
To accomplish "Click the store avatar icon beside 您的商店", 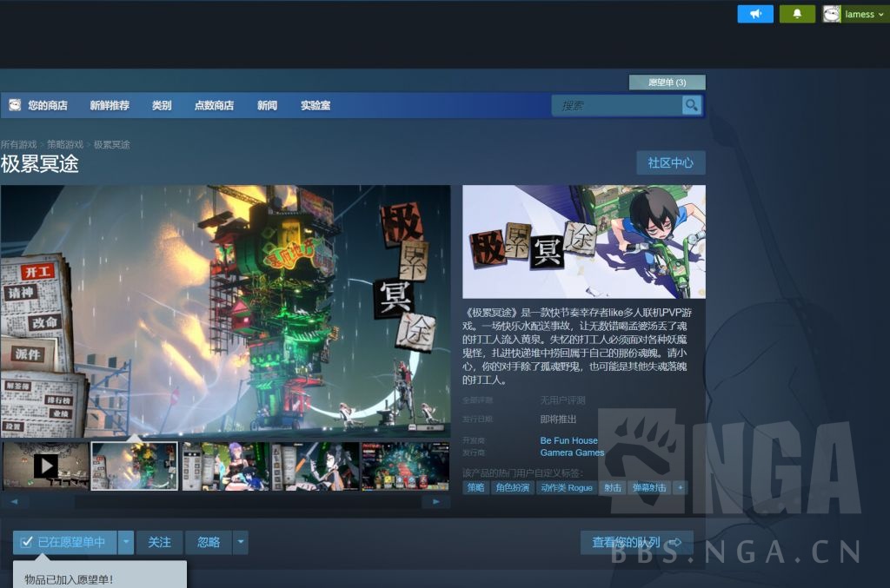I will [15, 105].
